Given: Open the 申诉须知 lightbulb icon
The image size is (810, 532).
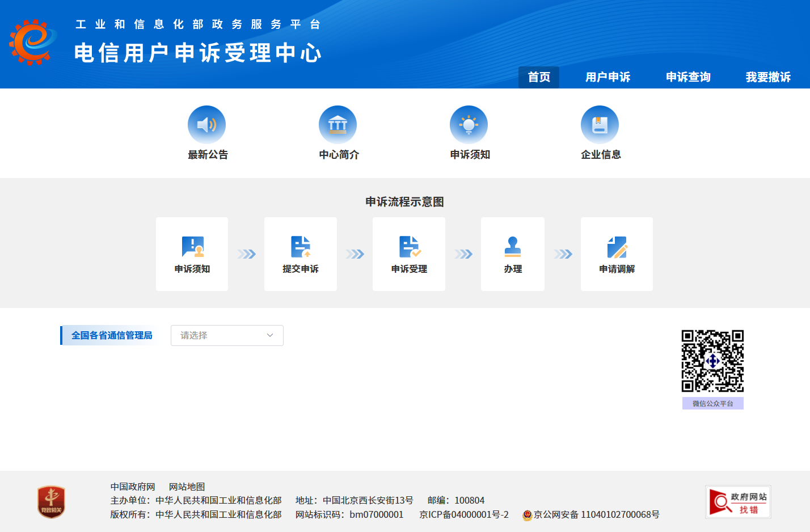Looking at the screenshot, I should coord(469,125).
